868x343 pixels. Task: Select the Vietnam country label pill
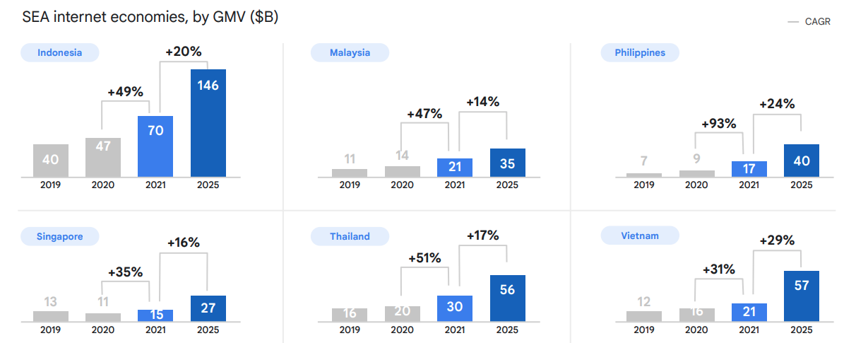click(640, 236)
